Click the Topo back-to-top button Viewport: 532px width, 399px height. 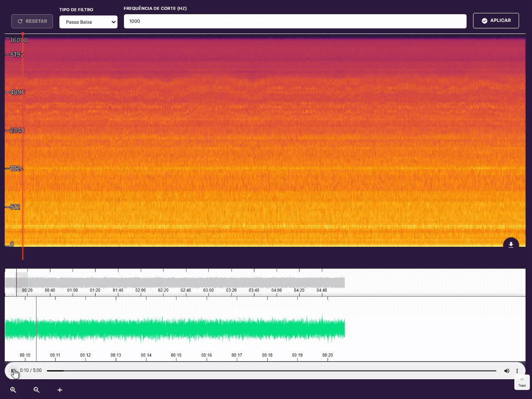(x=522, y=382)
